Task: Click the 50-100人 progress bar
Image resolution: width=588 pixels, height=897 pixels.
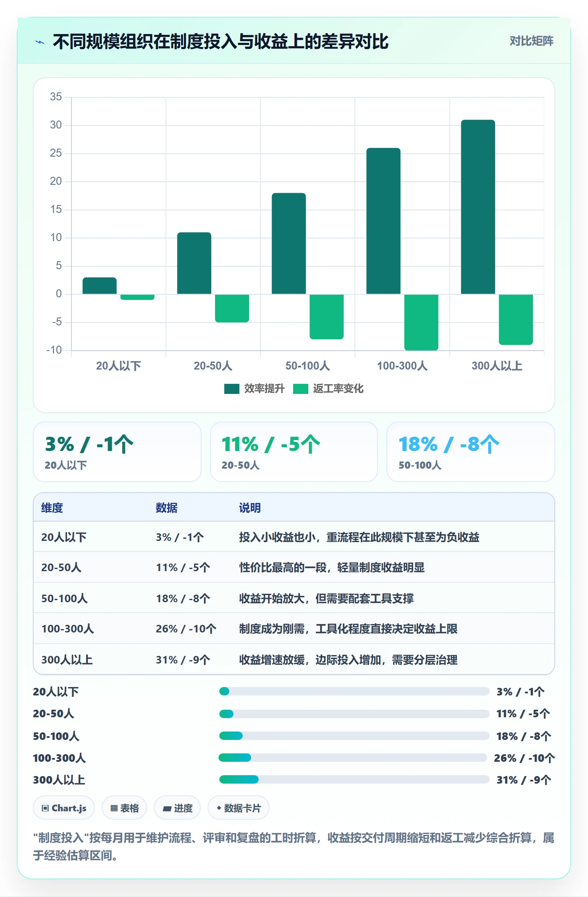Action: click(354, 736)
